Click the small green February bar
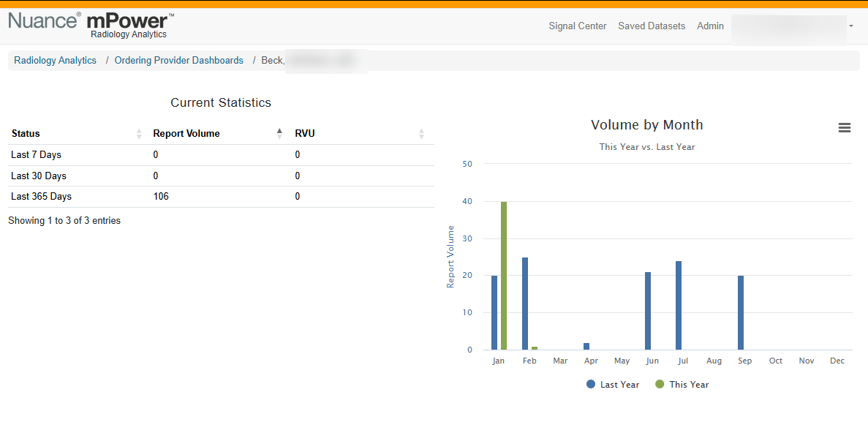The height and width of the screenshot is (433, 868). (x=535, y=348)
